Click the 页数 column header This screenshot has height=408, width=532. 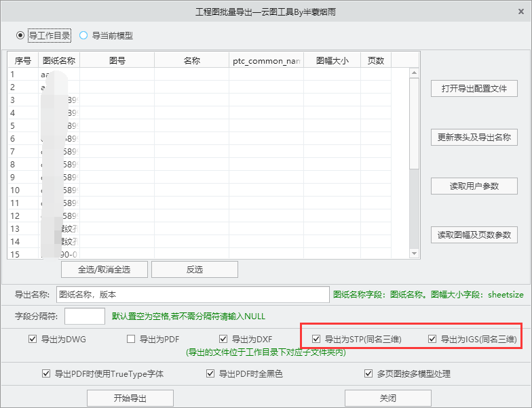tap(376, 61)
